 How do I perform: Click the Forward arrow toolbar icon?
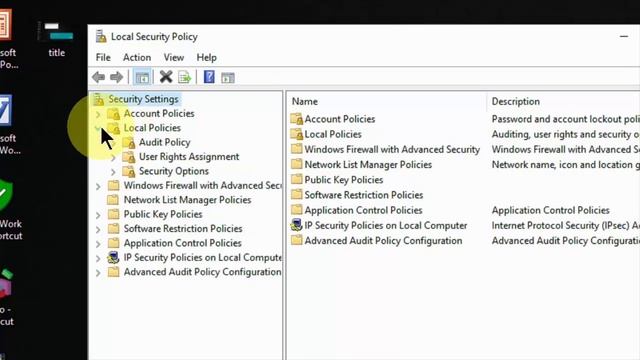pos(117,77)
